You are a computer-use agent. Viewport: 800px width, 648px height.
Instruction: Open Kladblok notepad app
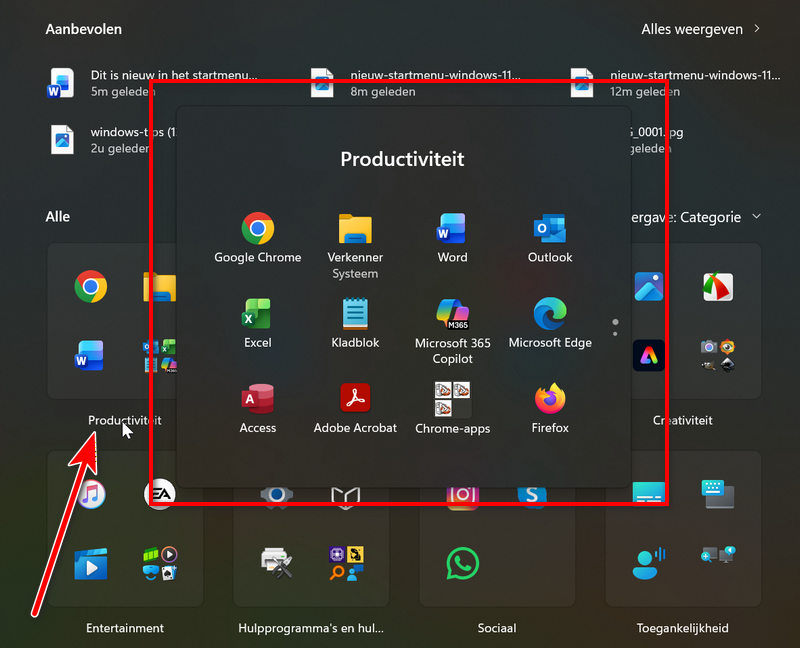pos(355,314)
